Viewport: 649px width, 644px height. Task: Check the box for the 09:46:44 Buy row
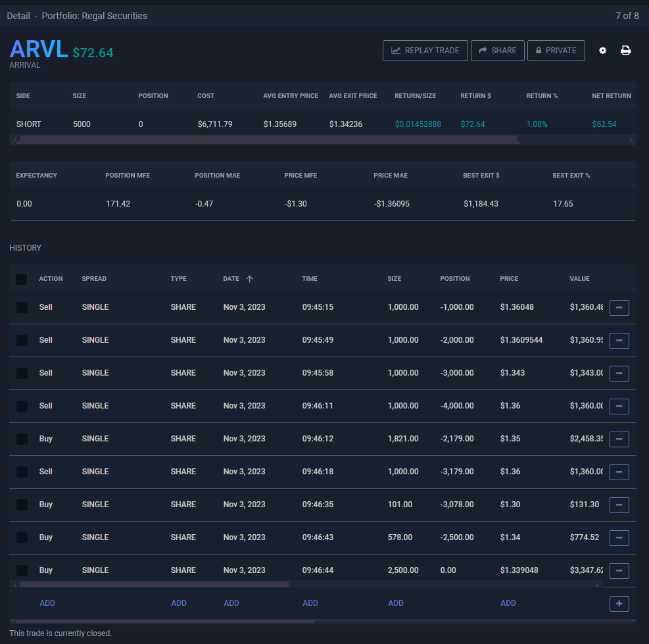pos(22,570)
